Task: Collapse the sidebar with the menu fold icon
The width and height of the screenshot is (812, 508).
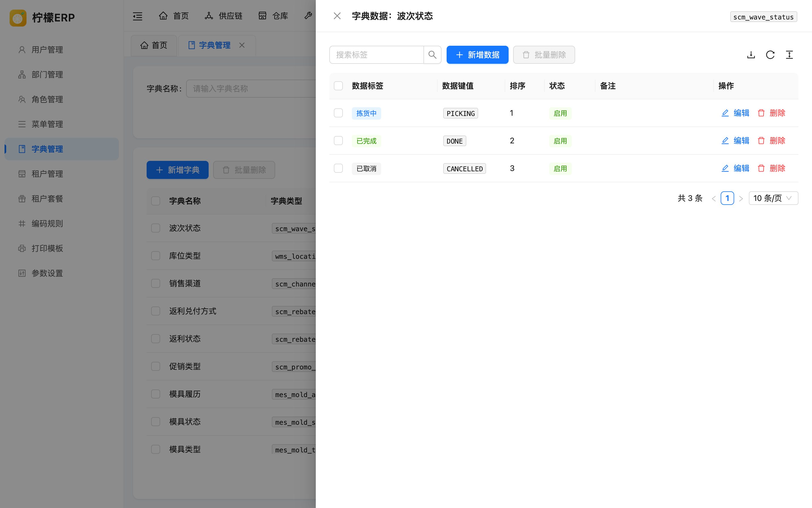Action: (x=138, y=16)
